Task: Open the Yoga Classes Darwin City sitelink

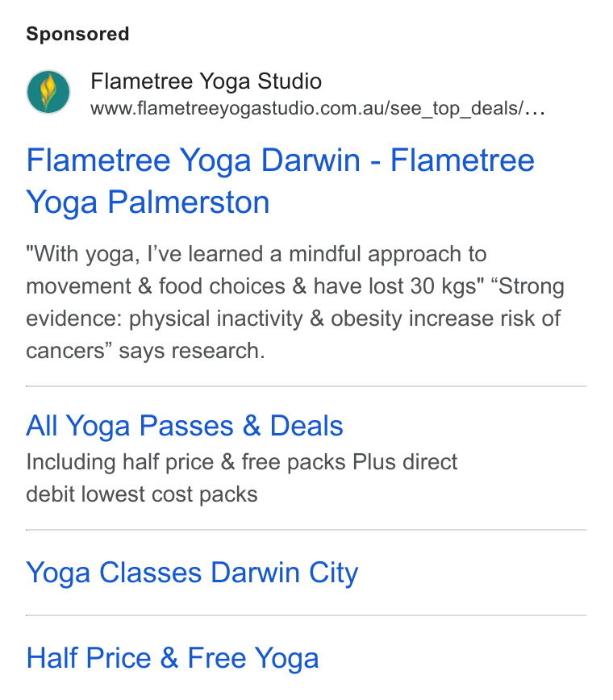Action: [x=192, y=573]
